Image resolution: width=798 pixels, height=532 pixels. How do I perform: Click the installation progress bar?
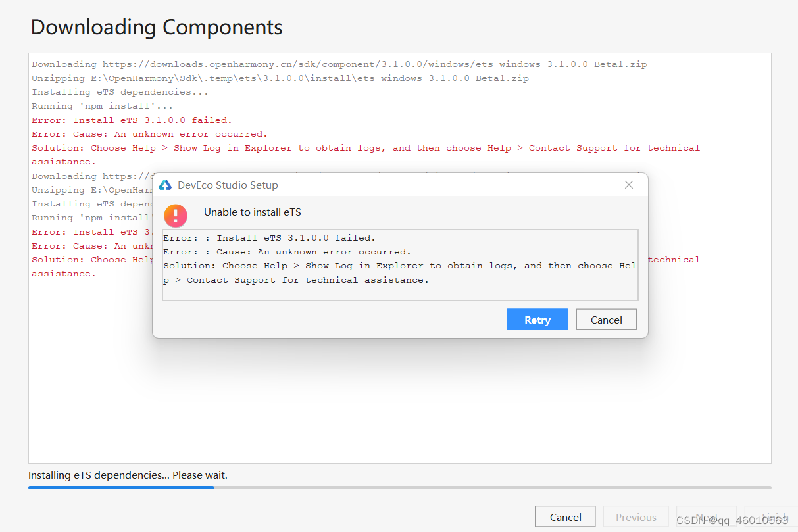[x=399, y=487]
